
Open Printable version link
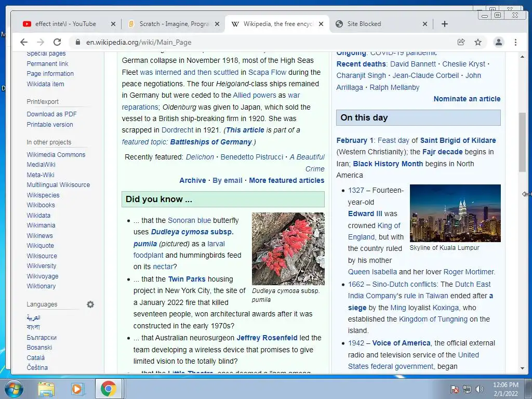click(x=50, y=125)
